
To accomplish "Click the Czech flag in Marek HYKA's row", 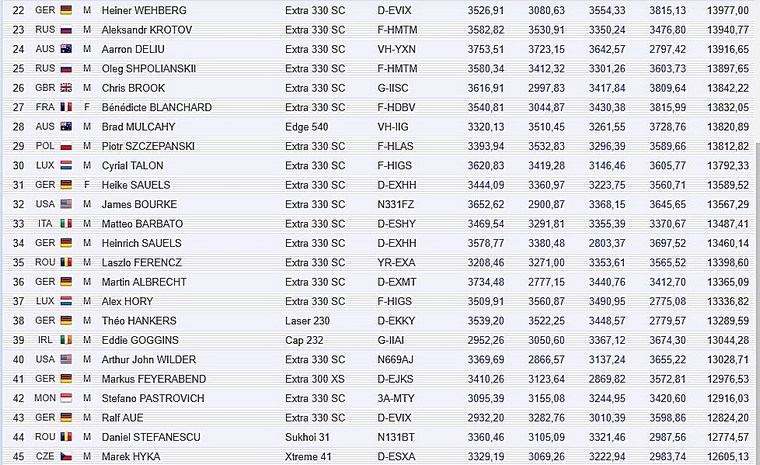I will (66, 456).
